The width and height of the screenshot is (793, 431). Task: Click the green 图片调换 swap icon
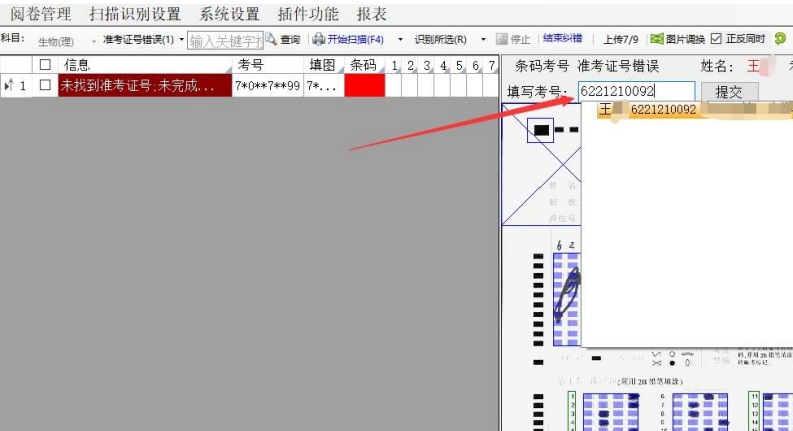(656, 39)
